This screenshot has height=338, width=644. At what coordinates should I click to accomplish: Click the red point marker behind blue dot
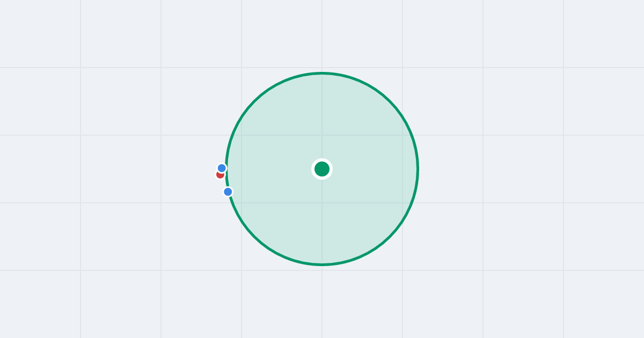pos(219,175)
